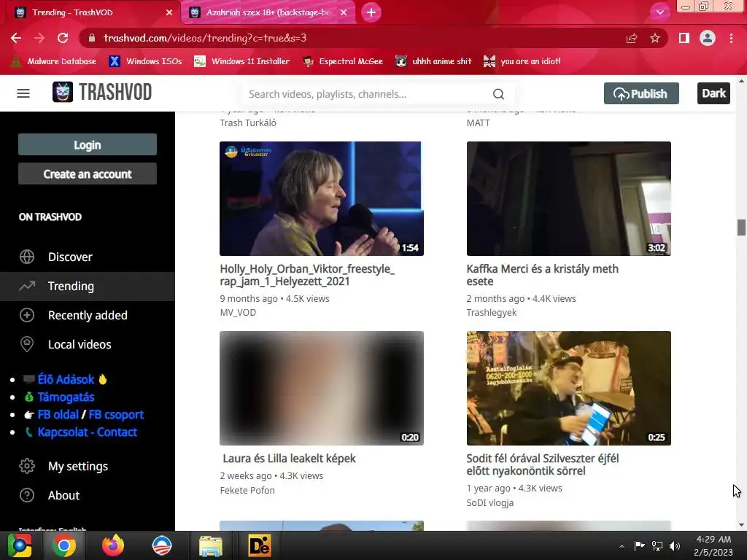Open Recently added in sidebar
Image resolution: width=747 pixels, height=560 pixels.
88,315
